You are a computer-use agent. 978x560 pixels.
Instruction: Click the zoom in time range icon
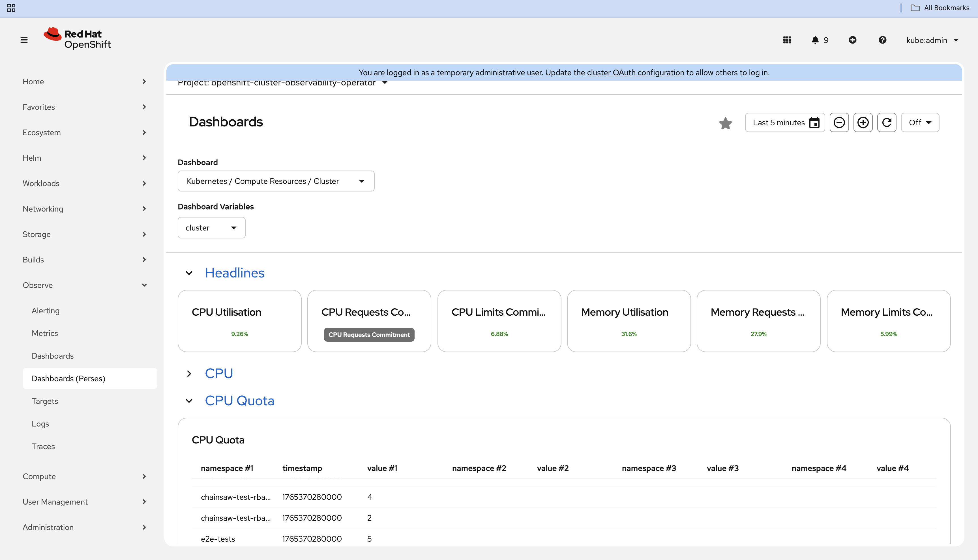pos(863,123)
